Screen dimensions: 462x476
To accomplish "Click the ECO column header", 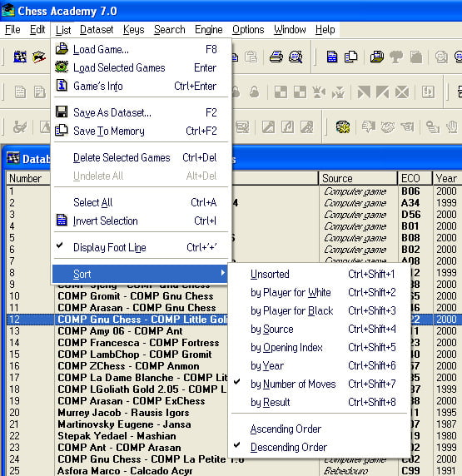I will click(x=415, y=178).
